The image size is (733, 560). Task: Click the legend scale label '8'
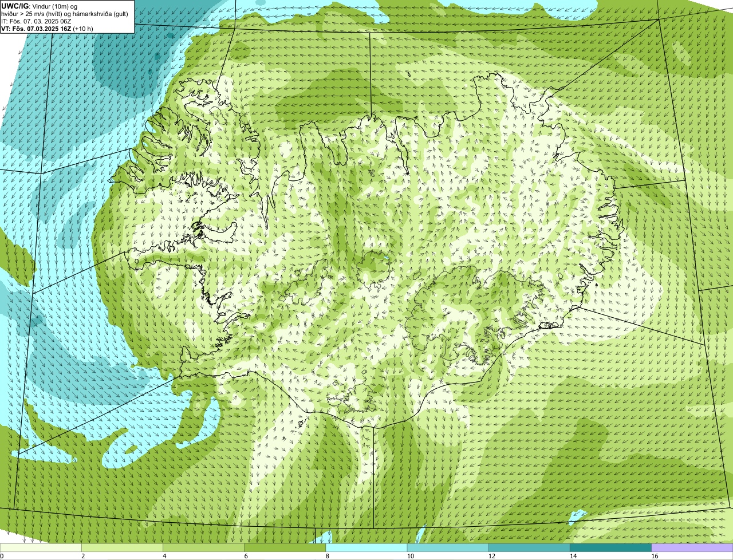coord(328,556)
